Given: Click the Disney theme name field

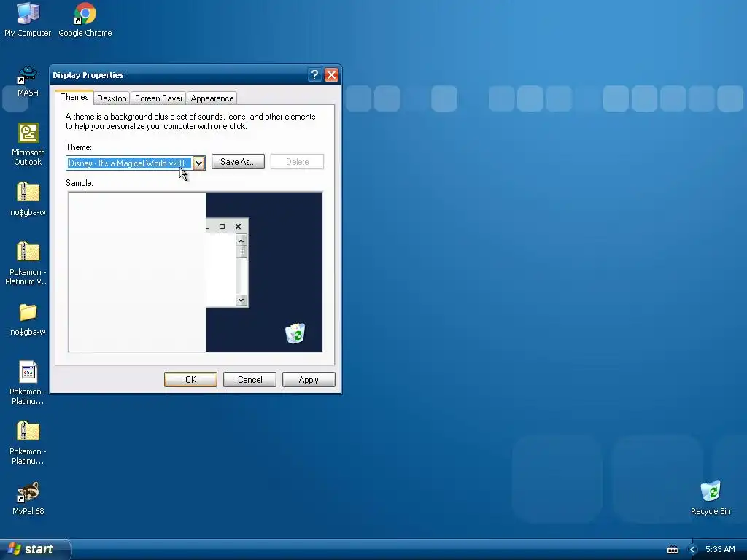Looking at the screenshot, I should [129, 163].
